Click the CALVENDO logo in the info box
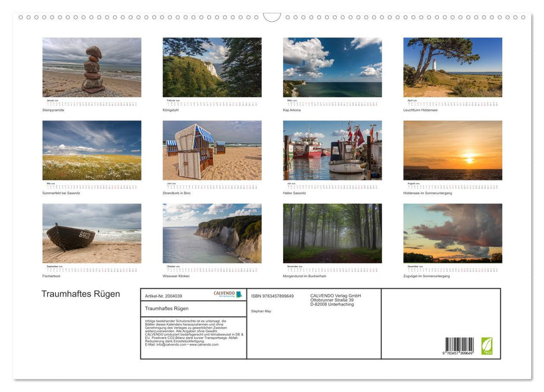Image resolution: width=544 pixels, height=392 pixels. (x=223, y=293)
